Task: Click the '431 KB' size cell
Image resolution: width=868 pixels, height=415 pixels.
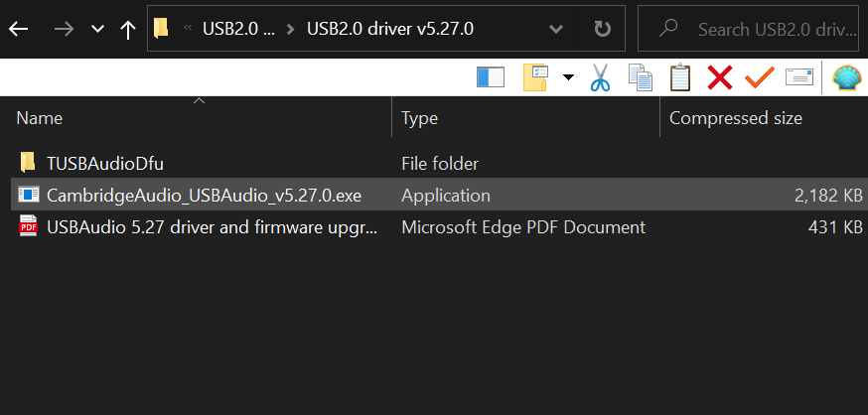Action: point(835,227)
